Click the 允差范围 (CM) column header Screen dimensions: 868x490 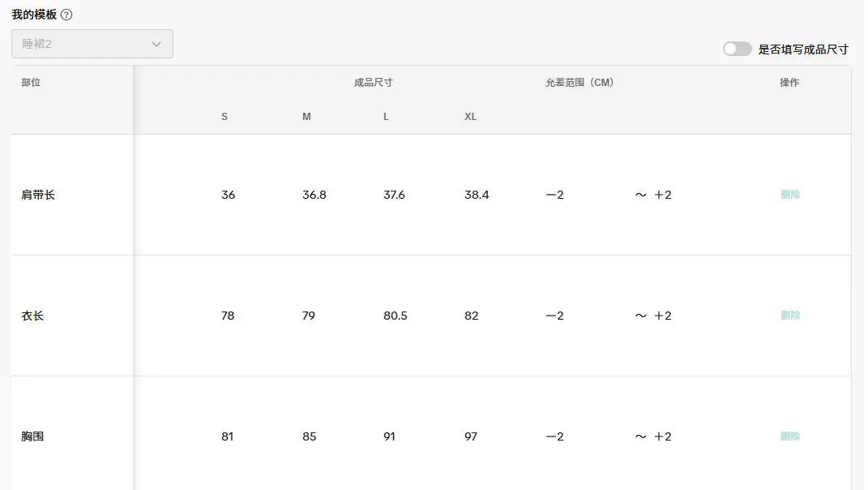point(579,83)
